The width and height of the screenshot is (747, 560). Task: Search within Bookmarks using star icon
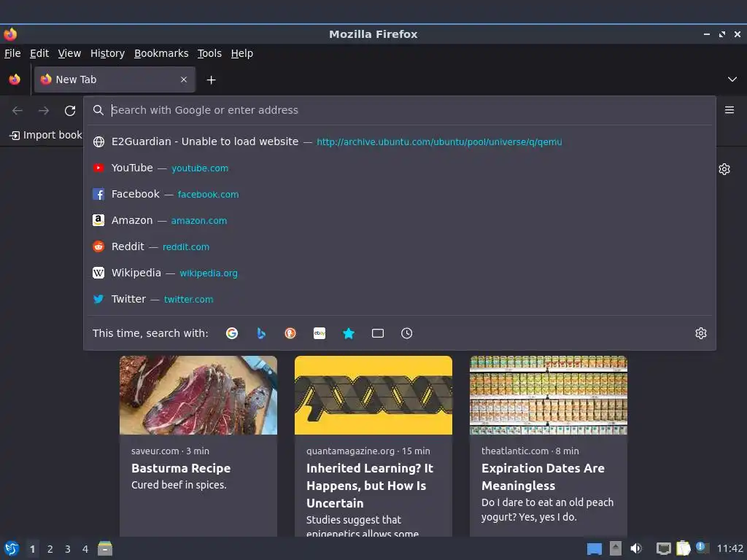coord(349,333)
